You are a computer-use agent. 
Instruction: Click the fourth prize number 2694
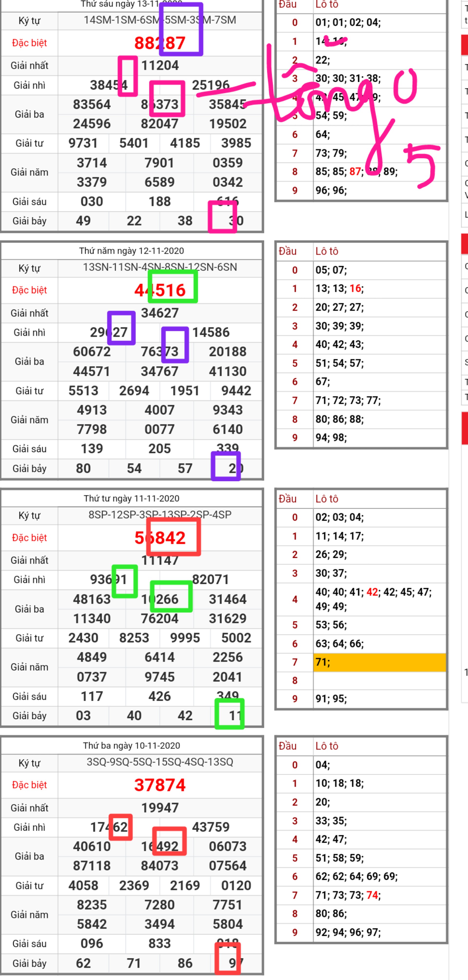tap(134, 391)
